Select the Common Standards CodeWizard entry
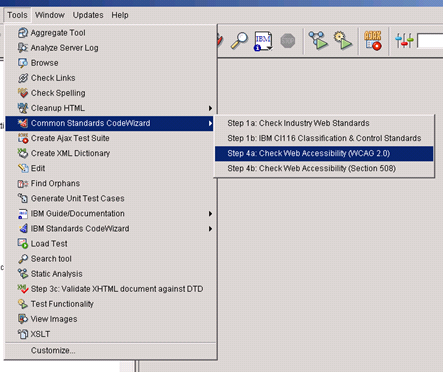 pyautogui.click(x=109, y=123)
